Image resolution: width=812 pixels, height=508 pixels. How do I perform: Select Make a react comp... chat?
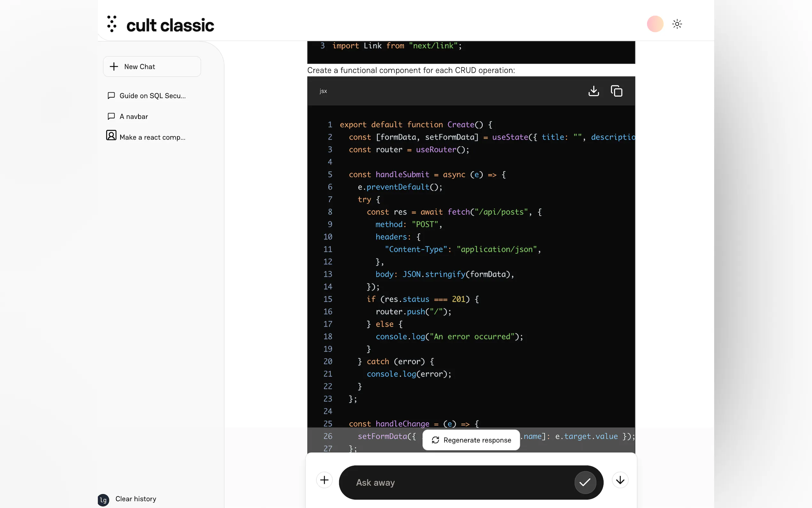pyautogui.click(x=152, y=137)
